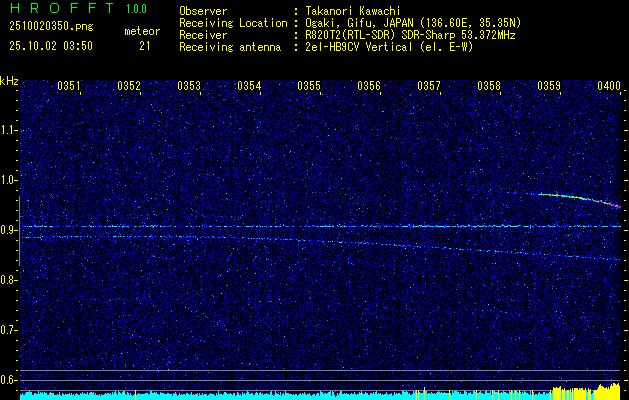Select the 0355 time marker

(309, 87)
